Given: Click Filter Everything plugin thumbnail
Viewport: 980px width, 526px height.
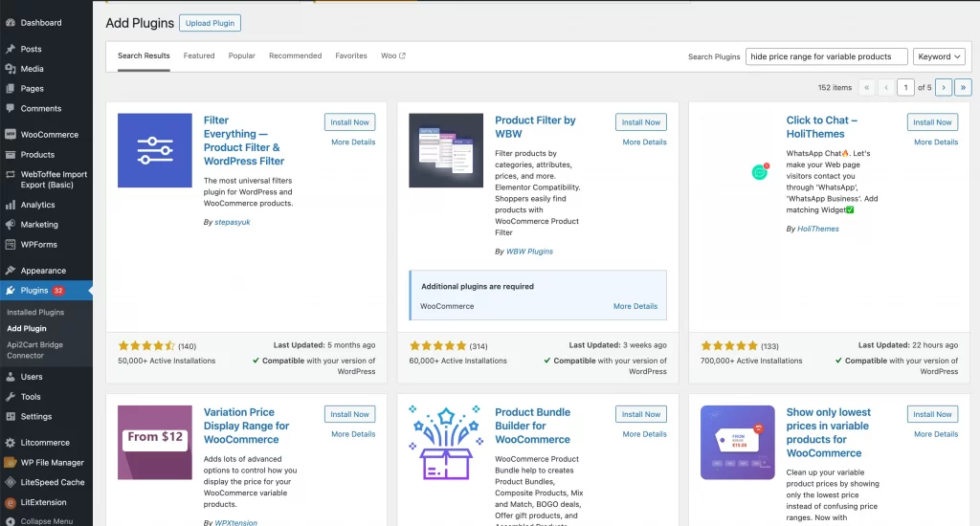Looking at the screenshot, I should click(155, 150).
